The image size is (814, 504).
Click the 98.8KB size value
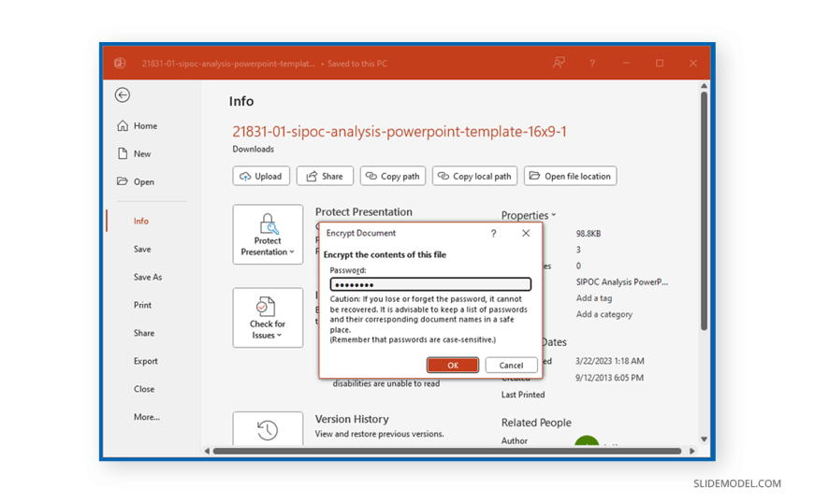pyautogui.click(x=589, y=234)
